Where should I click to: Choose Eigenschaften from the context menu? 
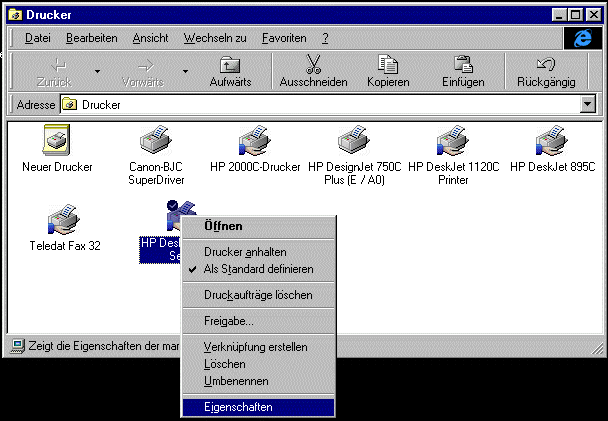238,407
